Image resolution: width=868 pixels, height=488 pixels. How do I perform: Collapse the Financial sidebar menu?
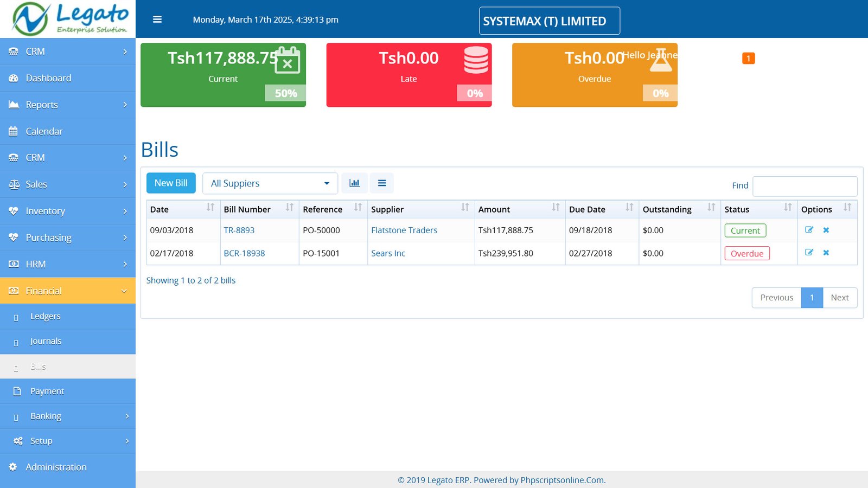click(68, 291)
